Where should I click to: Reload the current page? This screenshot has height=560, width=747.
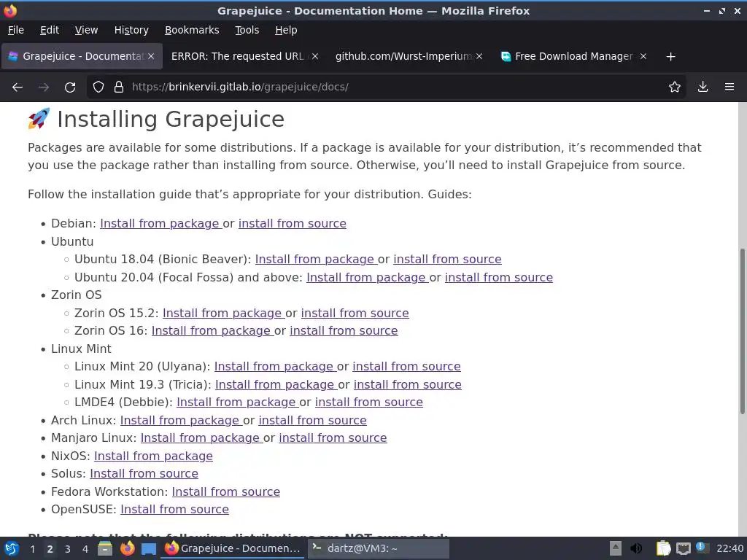coord(70,87)
